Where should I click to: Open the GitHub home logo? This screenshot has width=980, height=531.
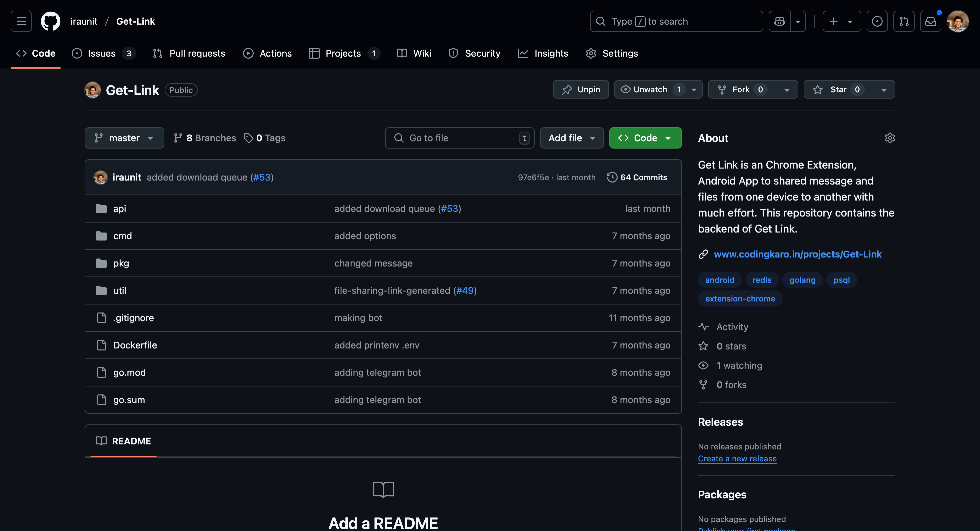click(50, 21)
